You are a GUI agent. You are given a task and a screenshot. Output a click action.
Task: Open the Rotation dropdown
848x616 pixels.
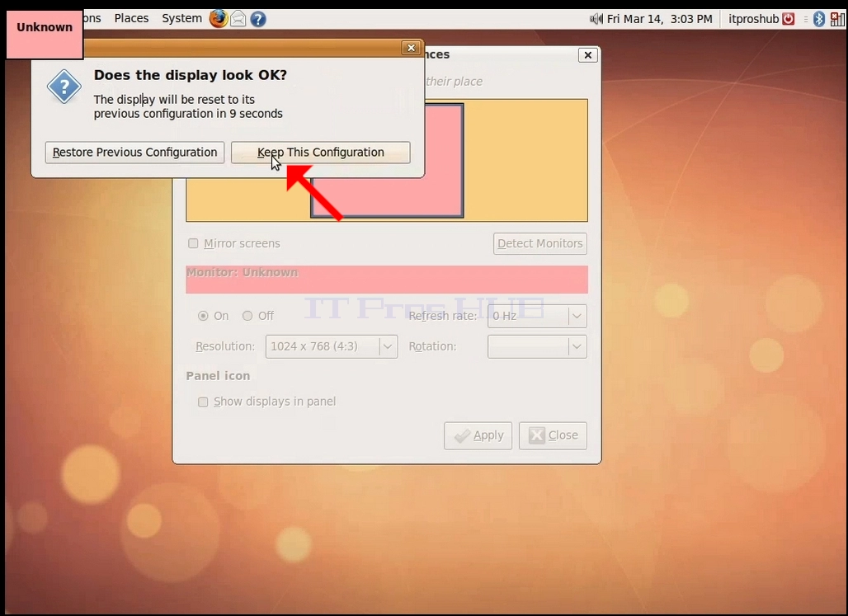coord(537,346)
